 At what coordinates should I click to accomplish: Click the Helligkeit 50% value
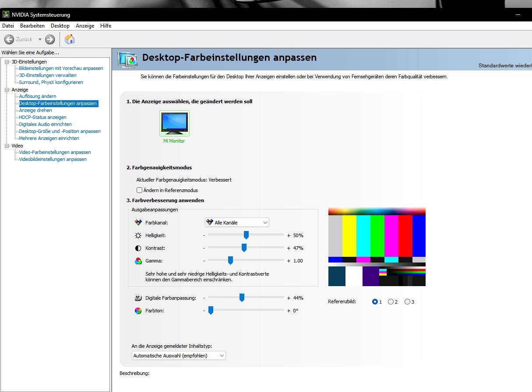(298, 235)
